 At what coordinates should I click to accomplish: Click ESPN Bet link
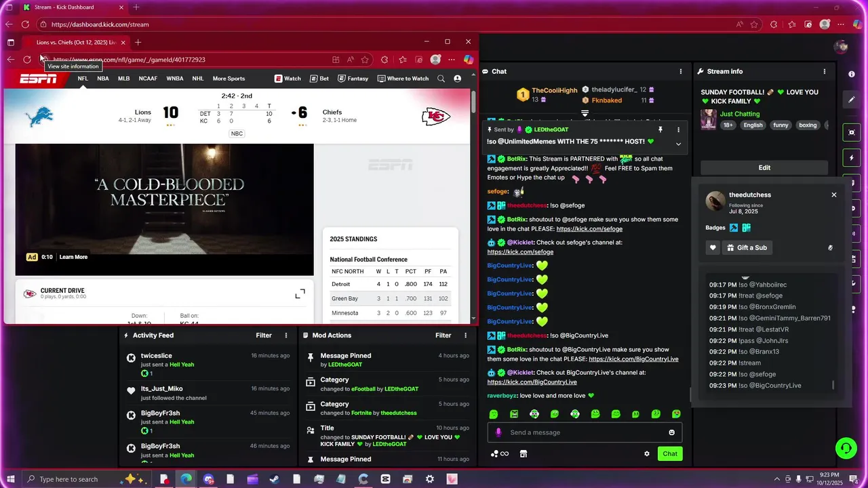tap(319, 79)
